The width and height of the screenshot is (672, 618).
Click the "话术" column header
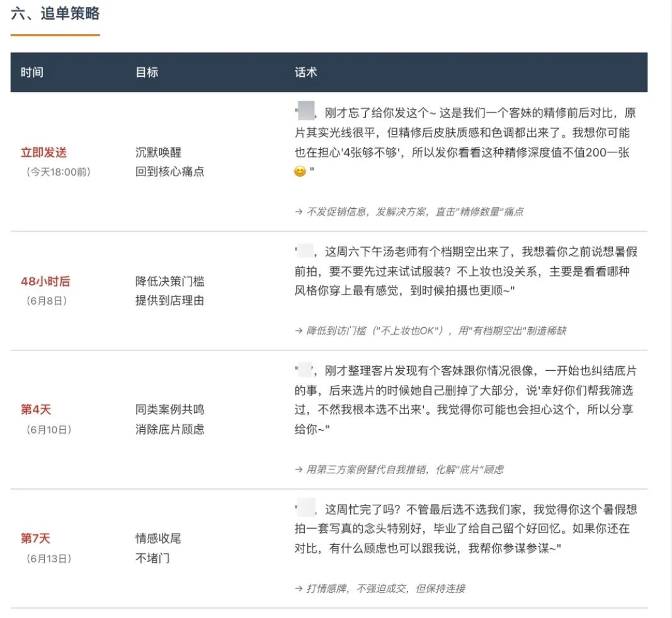306,72
